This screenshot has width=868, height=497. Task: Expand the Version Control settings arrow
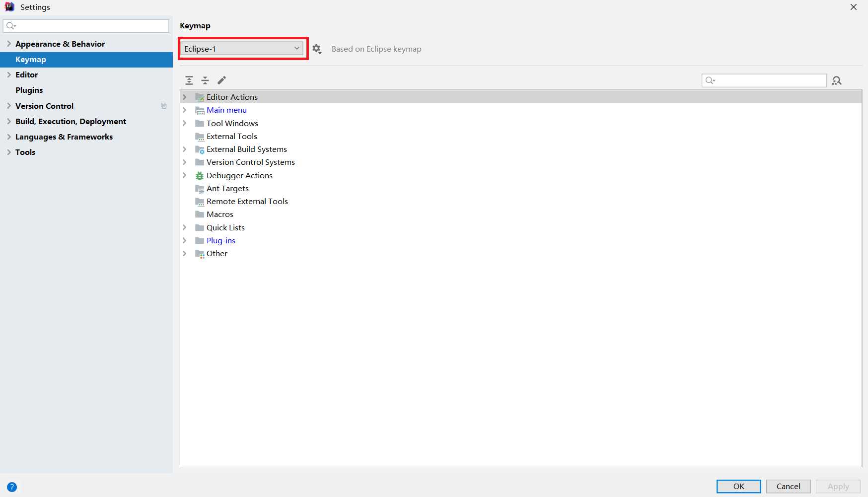point(9,106)
